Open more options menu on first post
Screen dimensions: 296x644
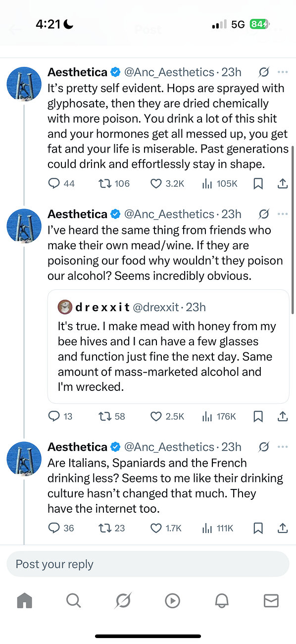click(x=283, y=73)
